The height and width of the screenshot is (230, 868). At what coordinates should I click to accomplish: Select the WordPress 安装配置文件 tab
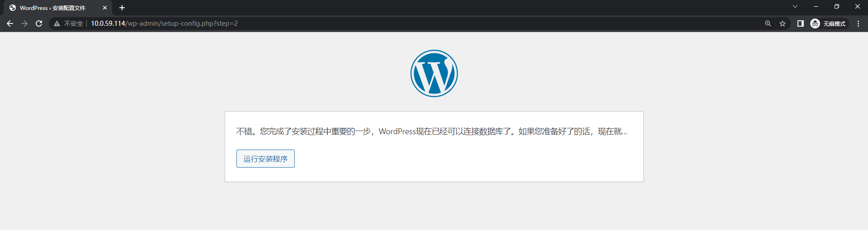(58, 8)
